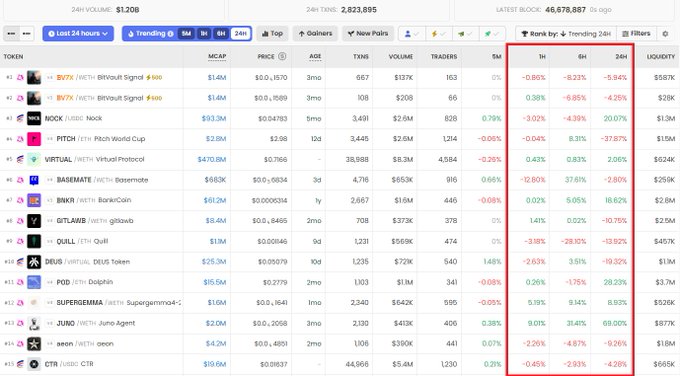Switch to the compact row density view

point(11,33)
